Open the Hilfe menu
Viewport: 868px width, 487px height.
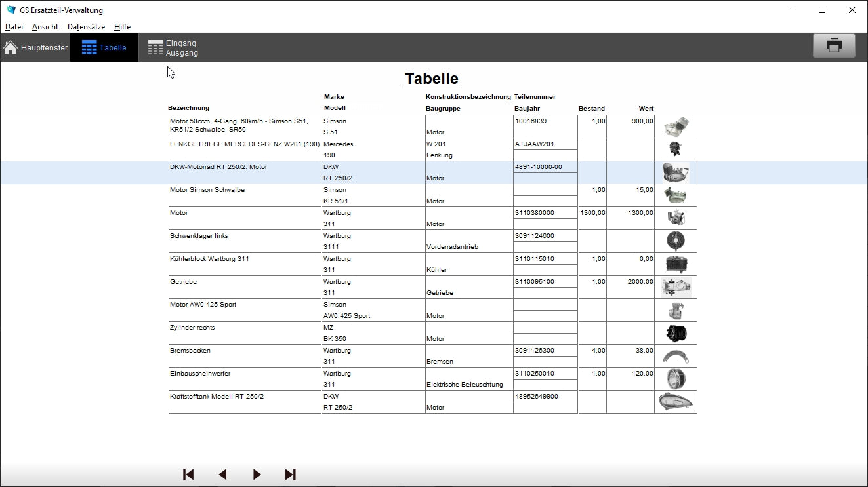[122, 27]
